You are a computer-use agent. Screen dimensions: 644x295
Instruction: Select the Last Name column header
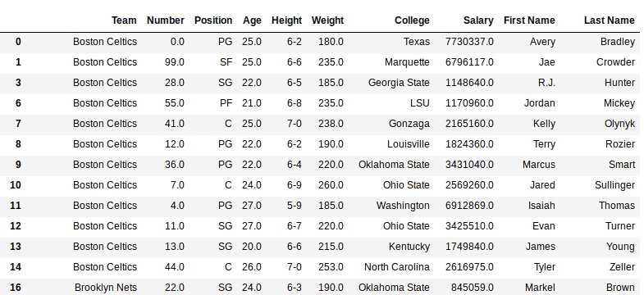tap(609, 20)
